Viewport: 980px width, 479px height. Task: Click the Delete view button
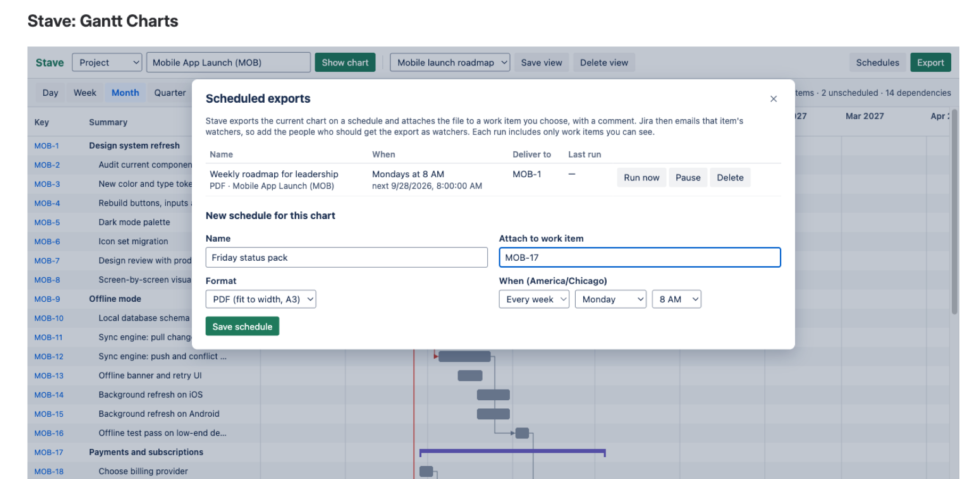point(604,62)
